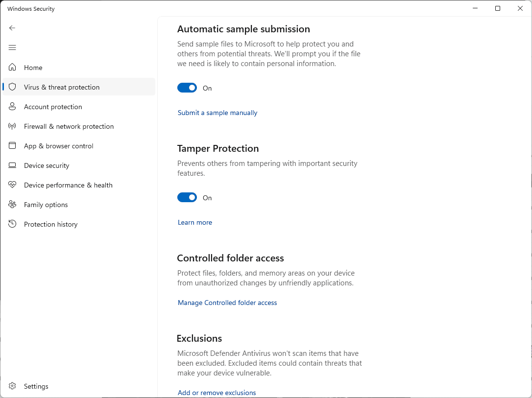
Task: Click the clock icon for Protection history
Action: pyautogui.click(x=12, y=224)
